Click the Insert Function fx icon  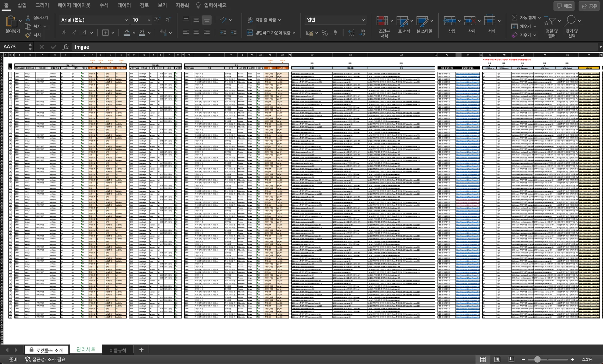tap(65, 47)
